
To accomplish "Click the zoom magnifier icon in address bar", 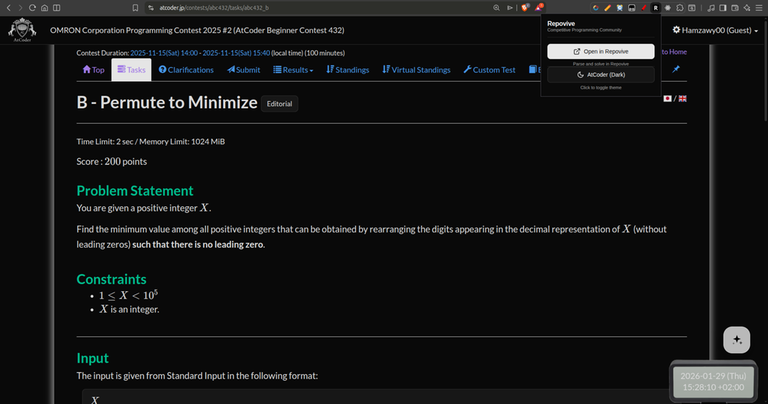I will (x=496, y=8).
